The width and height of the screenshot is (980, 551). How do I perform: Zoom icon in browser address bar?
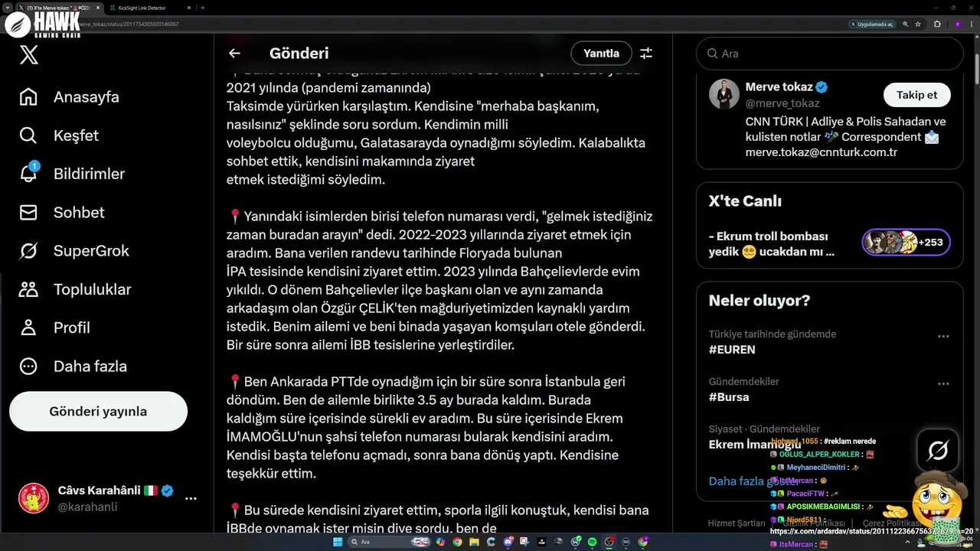click(x=906, y=24)
